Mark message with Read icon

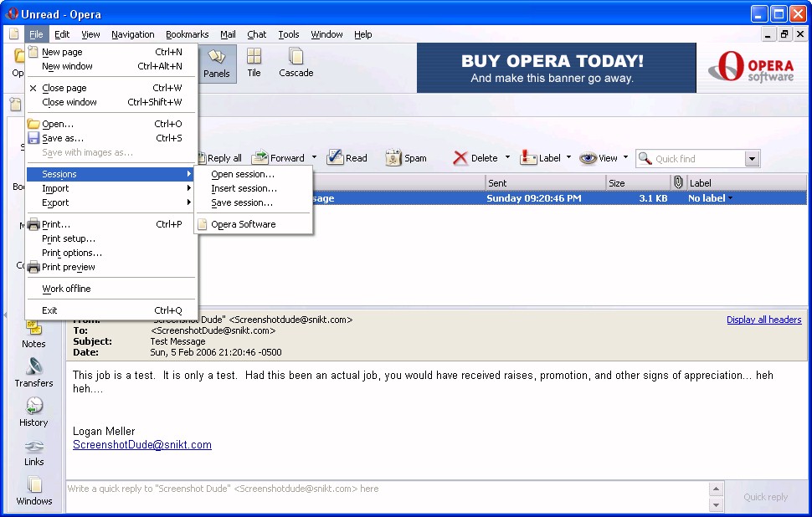(x=336, y=158)
